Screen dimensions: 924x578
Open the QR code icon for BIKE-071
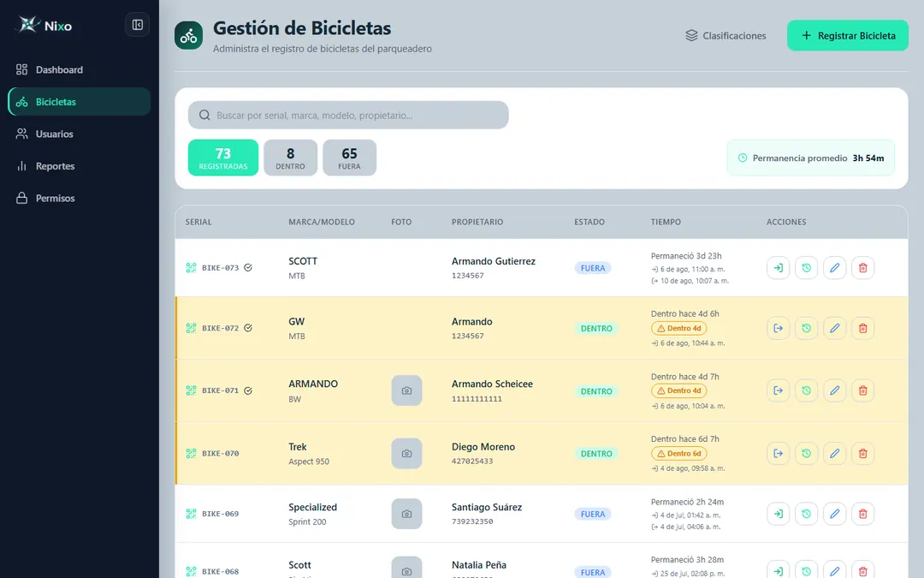tap(191, 390)
